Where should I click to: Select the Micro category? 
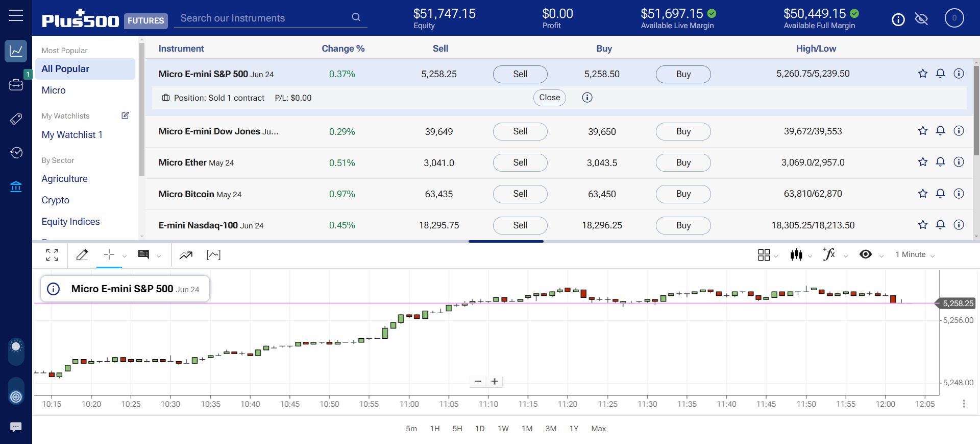point(54,90)
